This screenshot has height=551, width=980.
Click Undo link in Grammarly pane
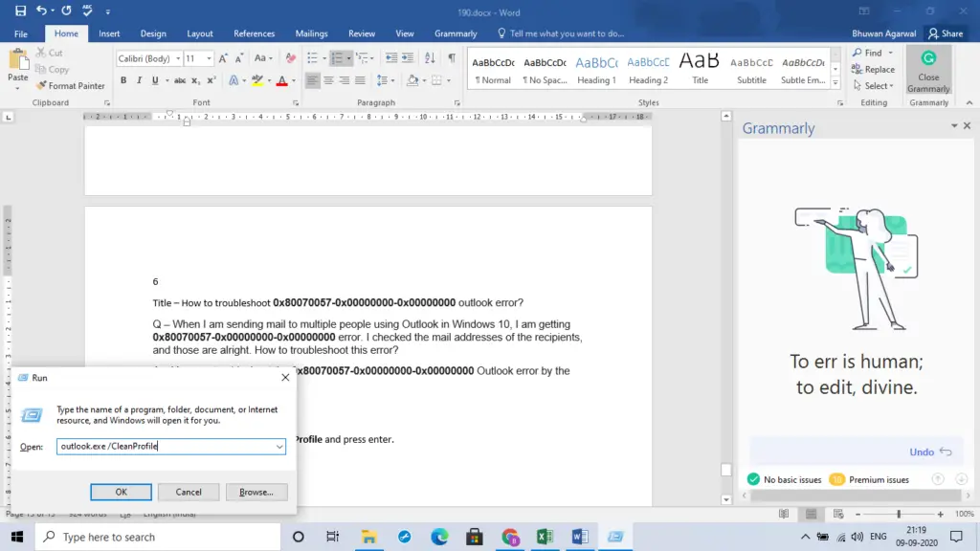930,452
